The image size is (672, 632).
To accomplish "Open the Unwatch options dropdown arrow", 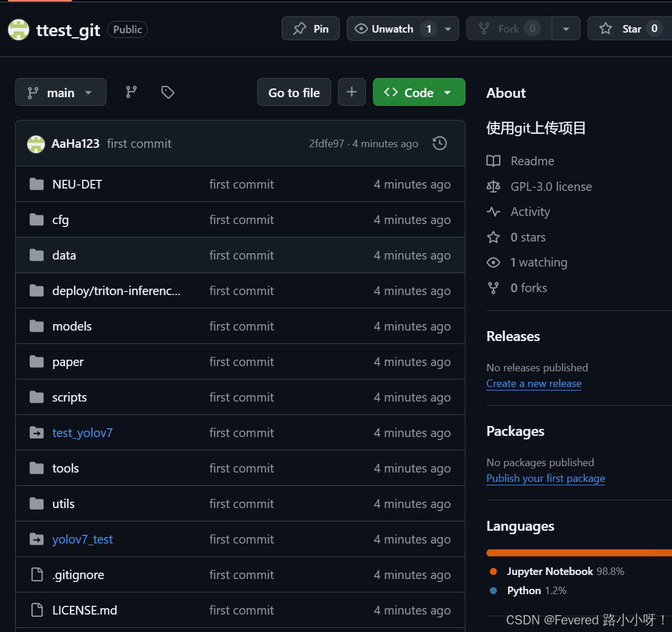I will [x=448, y=29].
